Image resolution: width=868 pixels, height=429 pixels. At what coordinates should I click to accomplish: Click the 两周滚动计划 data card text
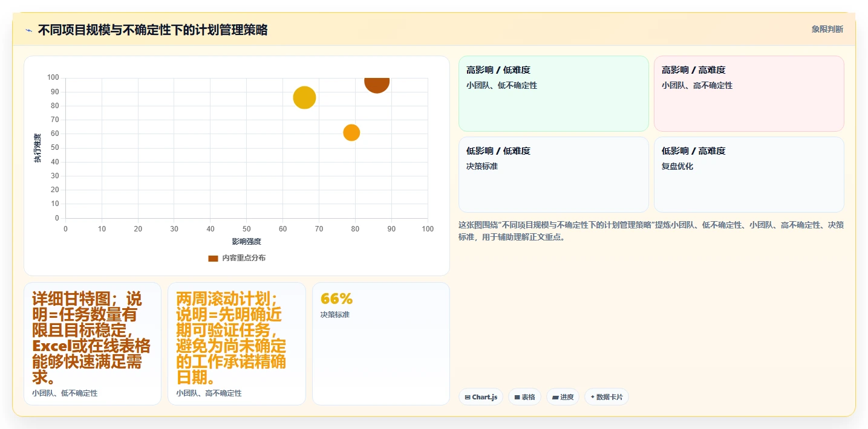(x=231, y=338)
